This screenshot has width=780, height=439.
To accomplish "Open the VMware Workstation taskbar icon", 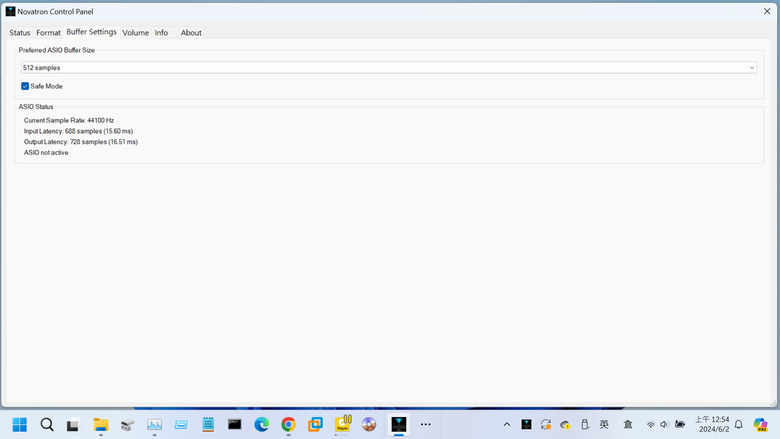I will point(315,425).
